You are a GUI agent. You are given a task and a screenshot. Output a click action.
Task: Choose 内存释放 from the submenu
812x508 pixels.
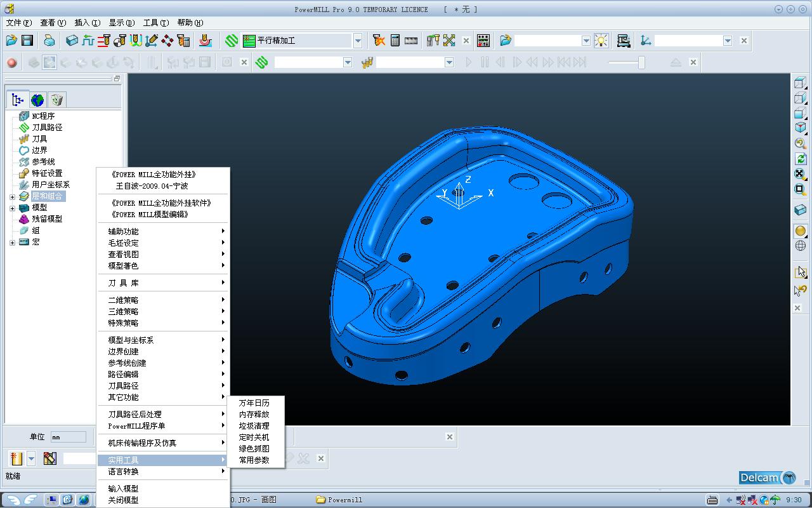[254, 414]
